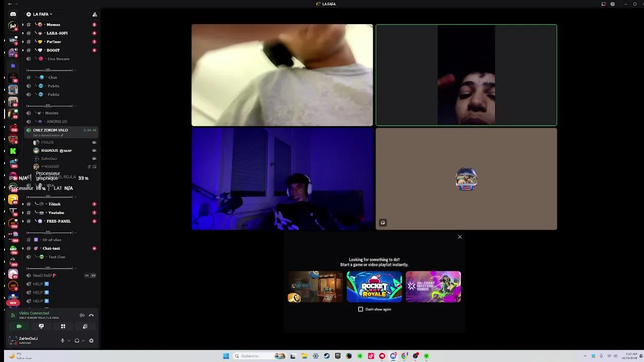This screenshot has width=644, height=362.
Task: Expand the Tiktok channel arrow
Action: tap(23, 204)
